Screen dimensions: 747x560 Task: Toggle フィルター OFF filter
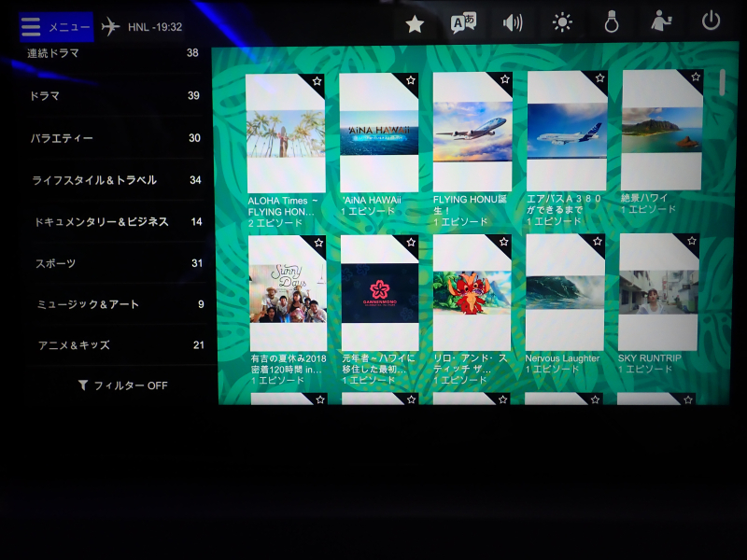(123, 385)
